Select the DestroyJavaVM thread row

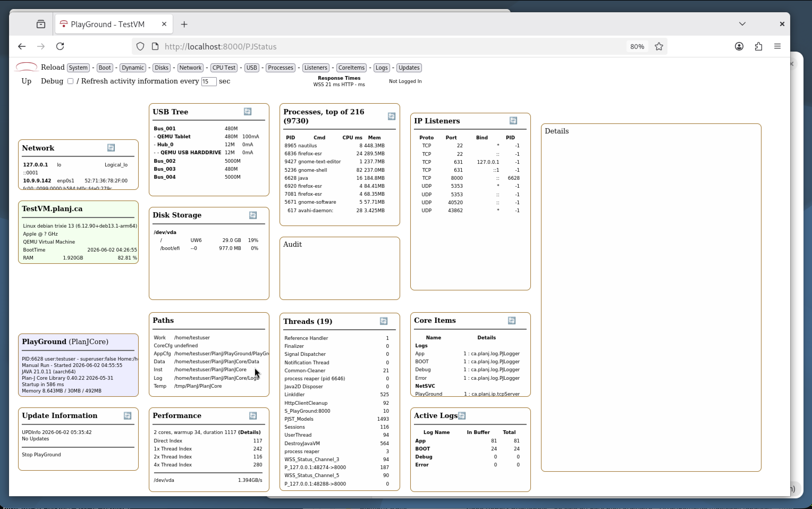(x=337, y=444)
